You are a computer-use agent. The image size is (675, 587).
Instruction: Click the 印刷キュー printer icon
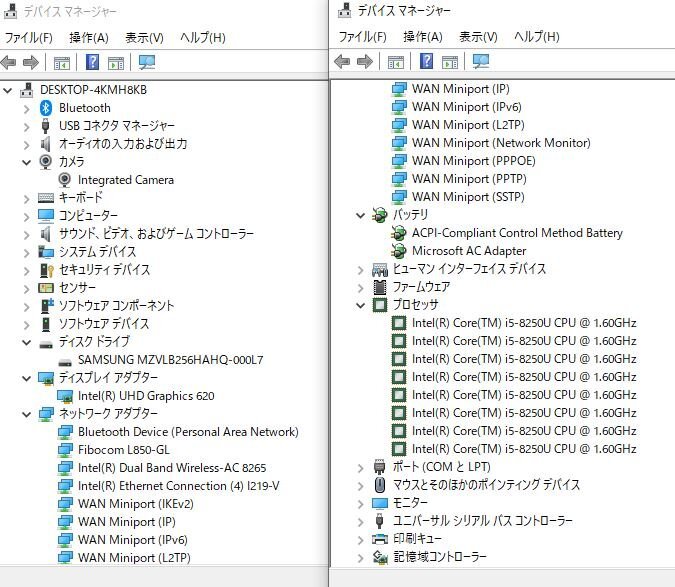pyautogui.click(x=380, y=539)
